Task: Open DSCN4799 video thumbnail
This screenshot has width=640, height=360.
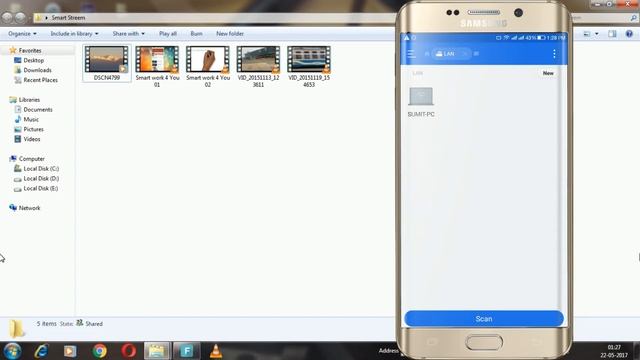Action: [x=107, y=63]
